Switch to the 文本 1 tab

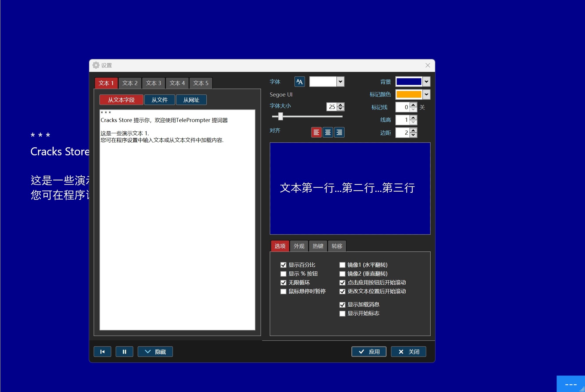106,83
